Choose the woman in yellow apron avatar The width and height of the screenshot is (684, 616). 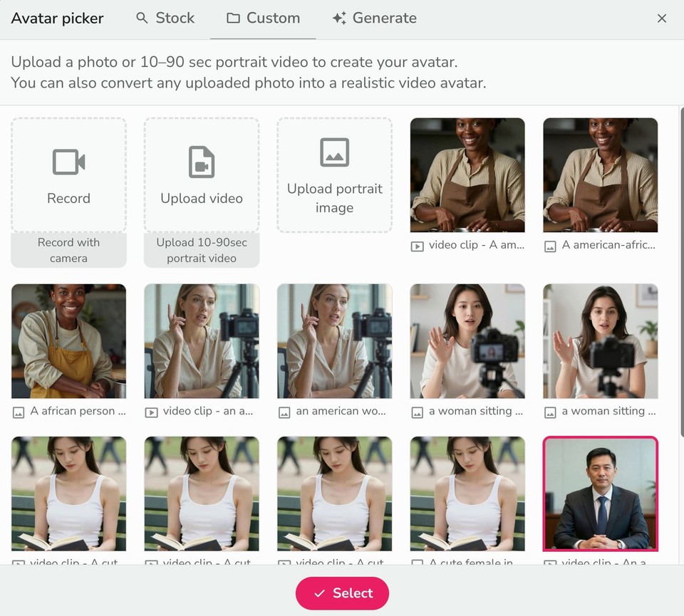(x=68, y=340)
